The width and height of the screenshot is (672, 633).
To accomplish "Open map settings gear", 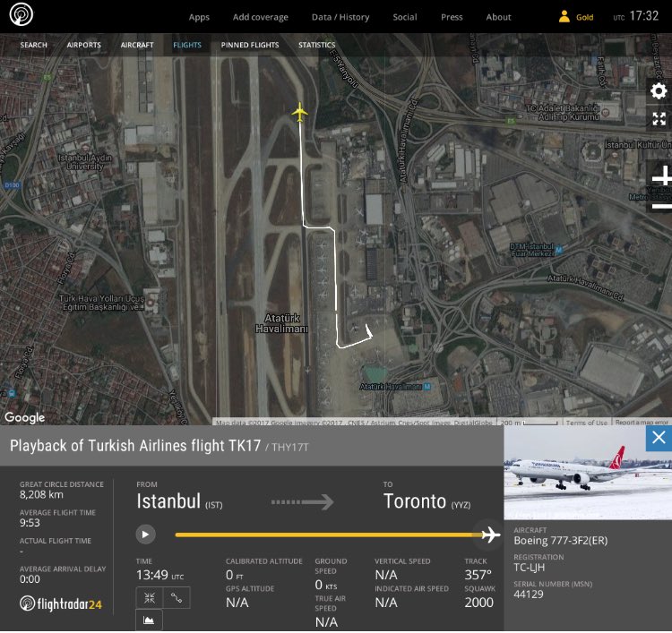I will (x=659, y=91).
